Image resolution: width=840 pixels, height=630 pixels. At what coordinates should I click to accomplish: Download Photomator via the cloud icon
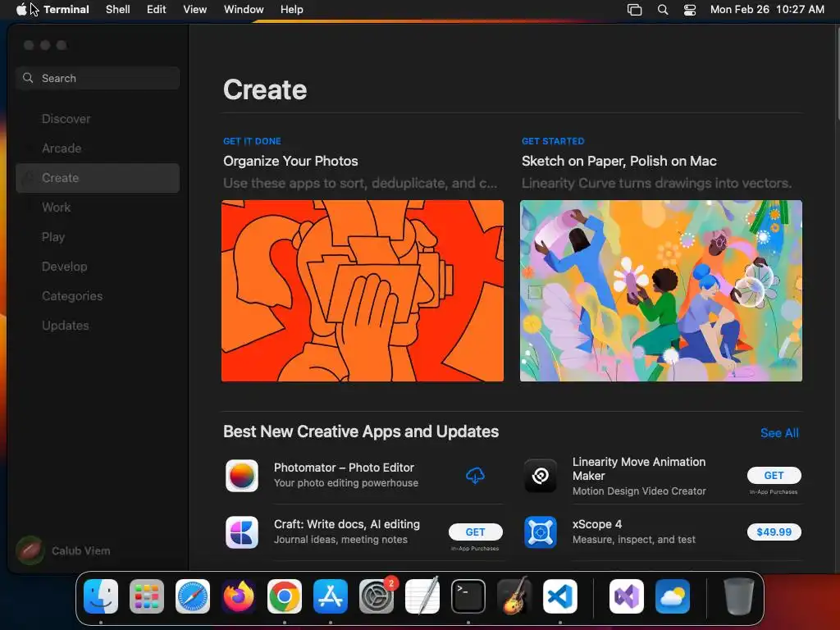475,475
